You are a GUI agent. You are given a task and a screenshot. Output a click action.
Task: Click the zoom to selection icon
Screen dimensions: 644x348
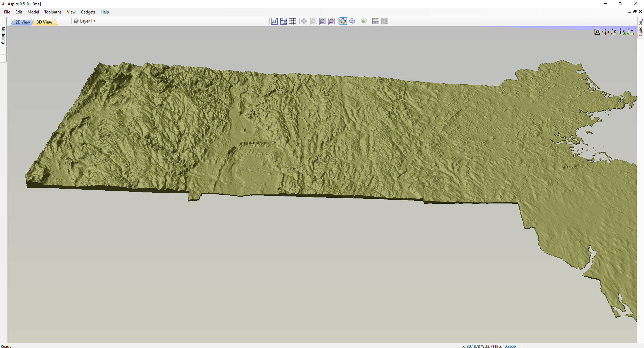[331, 21]
